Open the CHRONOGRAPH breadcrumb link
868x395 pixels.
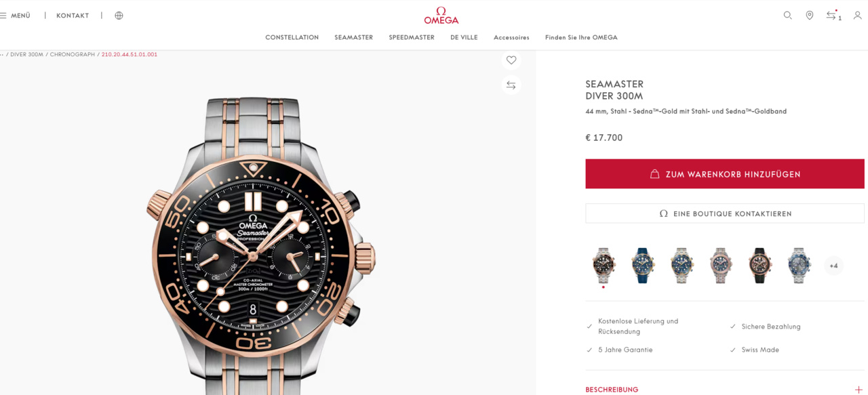point(73,54)
